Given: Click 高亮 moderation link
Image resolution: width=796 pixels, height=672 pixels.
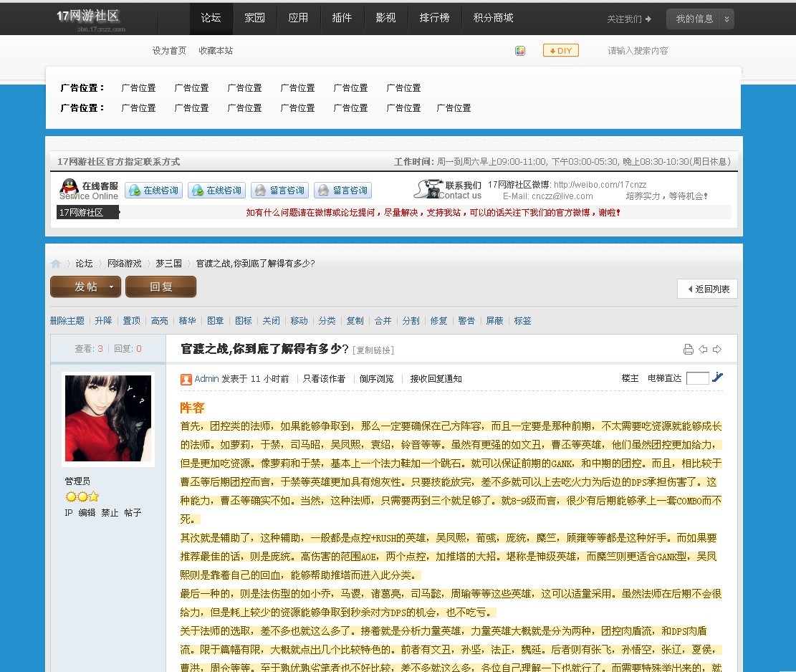Looking at the screenshot, I should click(x=159, y=321).
